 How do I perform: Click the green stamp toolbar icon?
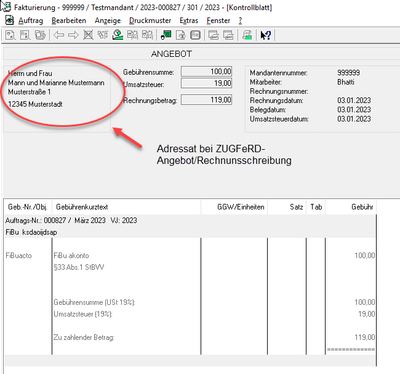pos(117,35)
